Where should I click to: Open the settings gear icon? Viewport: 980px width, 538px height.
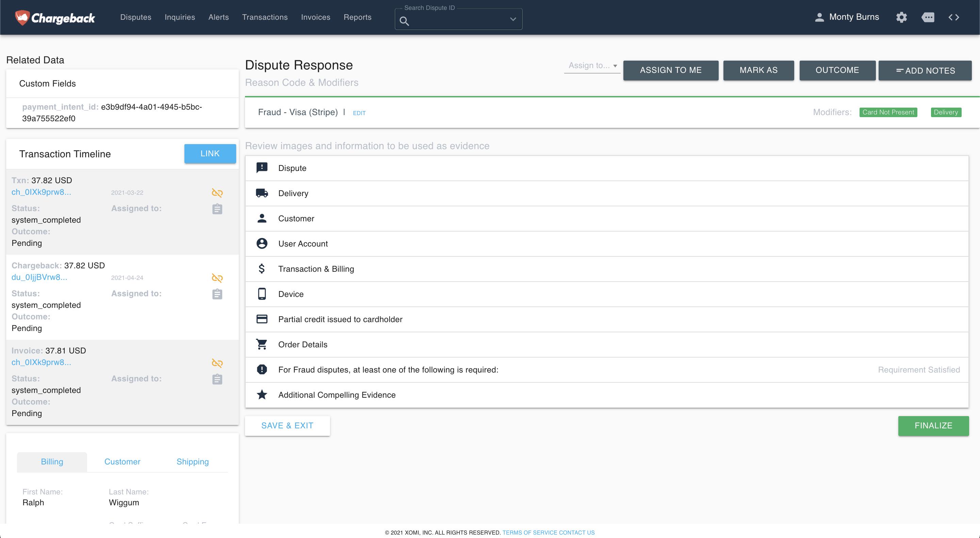tap(901, 17)
